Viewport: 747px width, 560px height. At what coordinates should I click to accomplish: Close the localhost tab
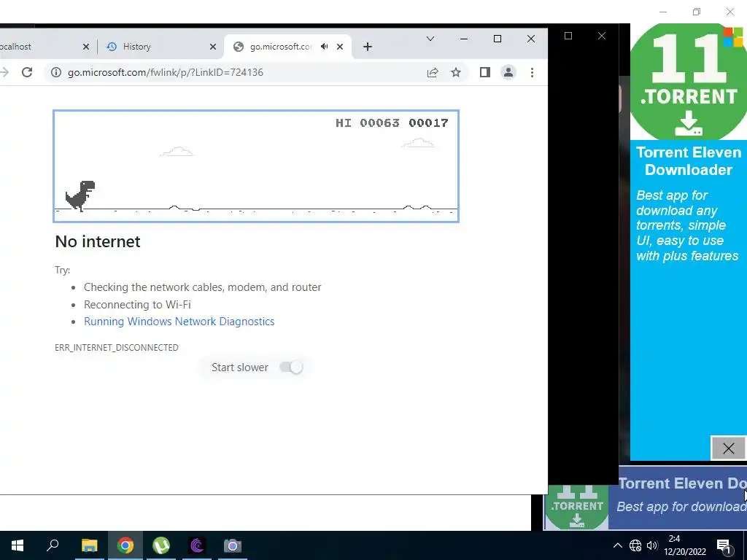pos(86,47)
